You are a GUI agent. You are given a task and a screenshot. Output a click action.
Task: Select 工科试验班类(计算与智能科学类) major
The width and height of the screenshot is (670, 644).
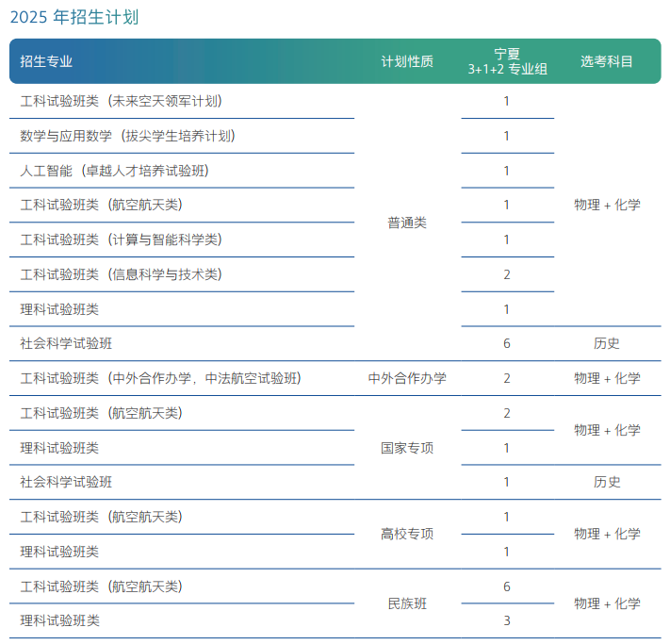click(122, 239)
